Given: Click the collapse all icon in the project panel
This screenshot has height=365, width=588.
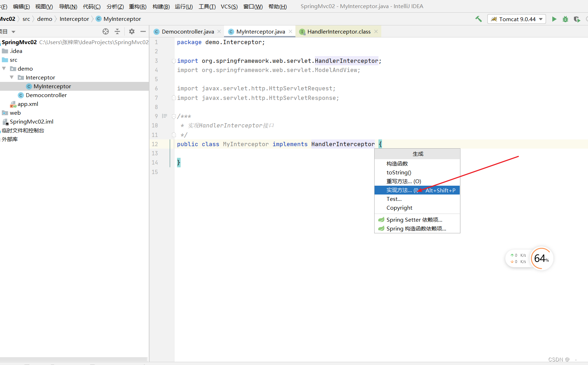Looking at the screenshot, I should pos(117,31).
